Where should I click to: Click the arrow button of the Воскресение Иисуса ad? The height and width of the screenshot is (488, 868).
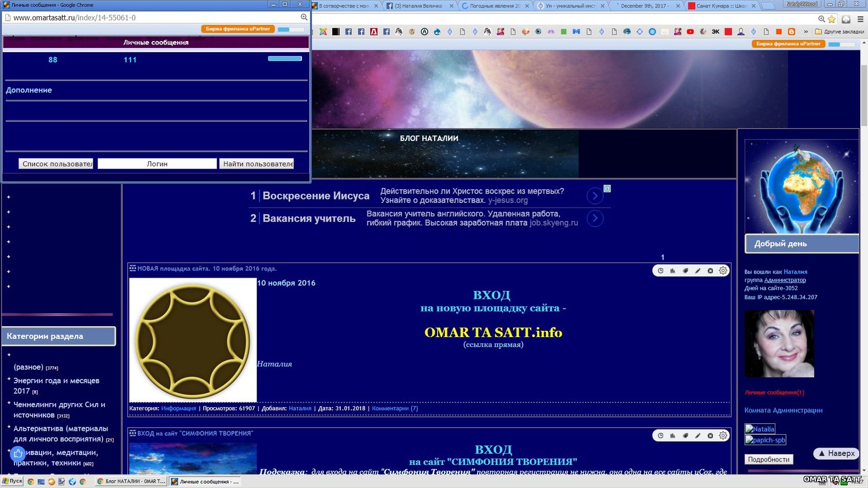(x=595, y=196)
